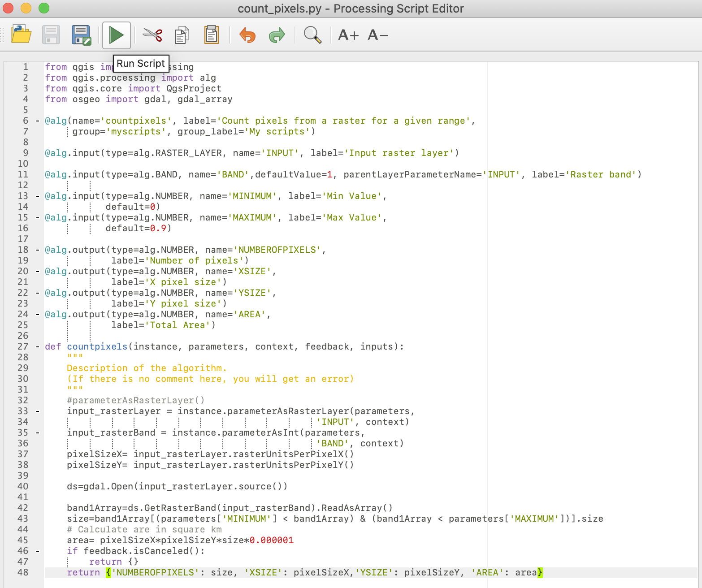Fold the MINIMUM input declaration block
Image resolution: width=702 pixels, height=588 pixels.
click(37, 196)
